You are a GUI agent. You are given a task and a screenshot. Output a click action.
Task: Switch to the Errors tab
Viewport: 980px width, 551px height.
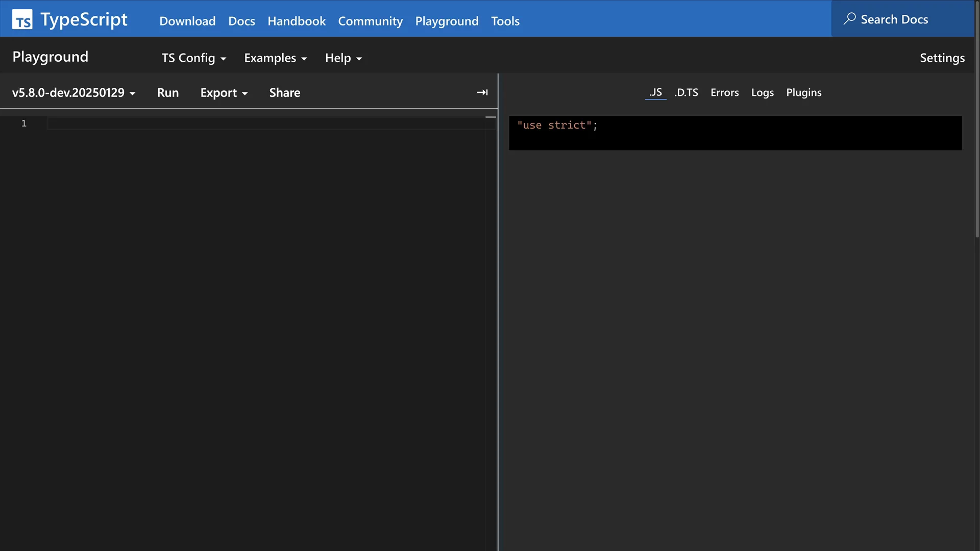[x=724, y=93]
